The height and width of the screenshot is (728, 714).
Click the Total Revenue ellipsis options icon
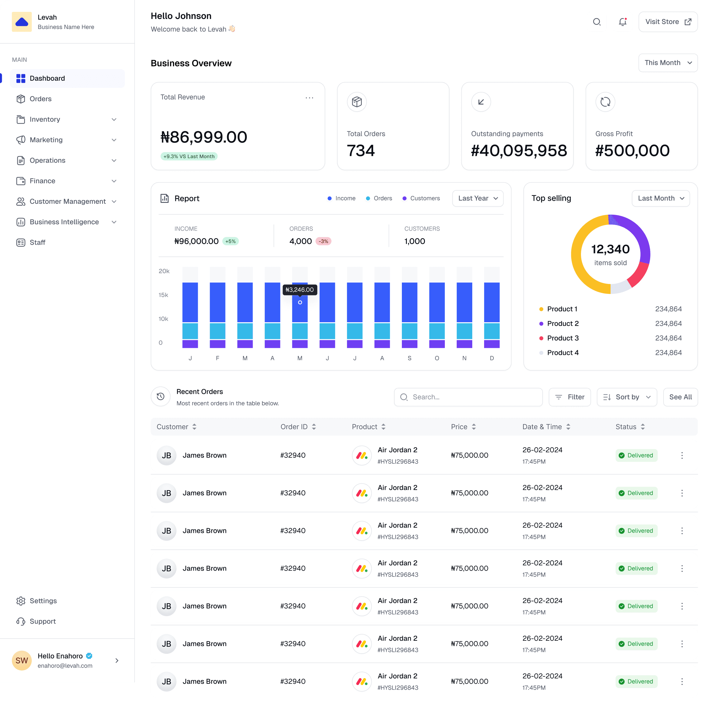309,98
